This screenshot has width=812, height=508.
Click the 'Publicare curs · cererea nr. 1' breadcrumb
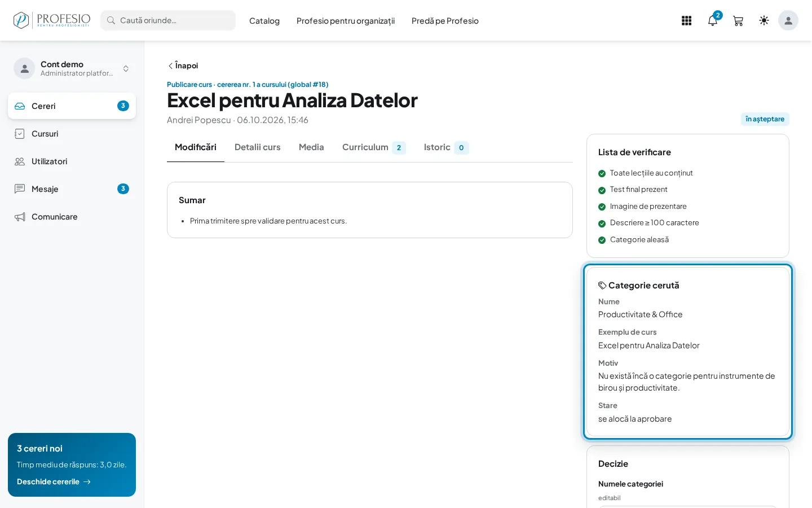point(248,85)
